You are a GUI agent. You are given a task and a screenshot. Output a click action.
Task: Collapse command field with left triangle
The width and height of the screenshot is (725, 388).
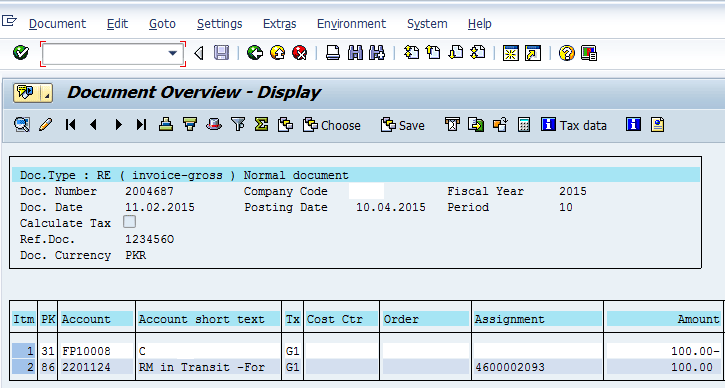pyautogui.click(x=199, y=53)
